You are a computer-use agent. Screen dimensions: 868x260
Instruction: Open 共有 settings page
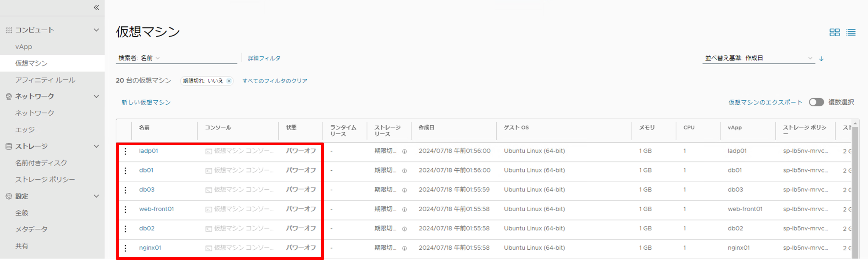click(x=21, y=246)
